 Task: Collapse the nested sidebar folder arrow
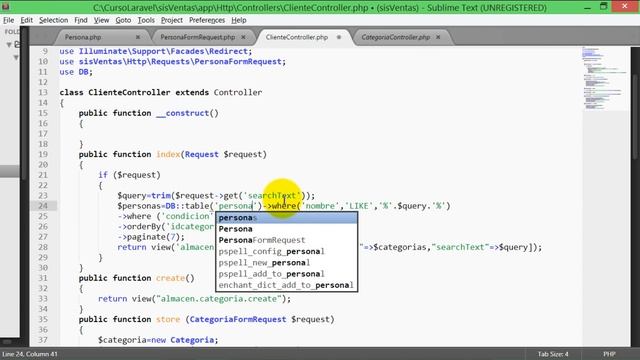(16, 57)
